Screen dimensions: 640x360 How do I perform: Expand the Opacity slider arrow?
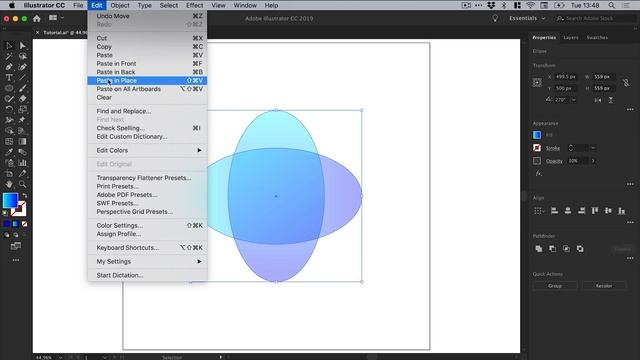click(593, 161)
